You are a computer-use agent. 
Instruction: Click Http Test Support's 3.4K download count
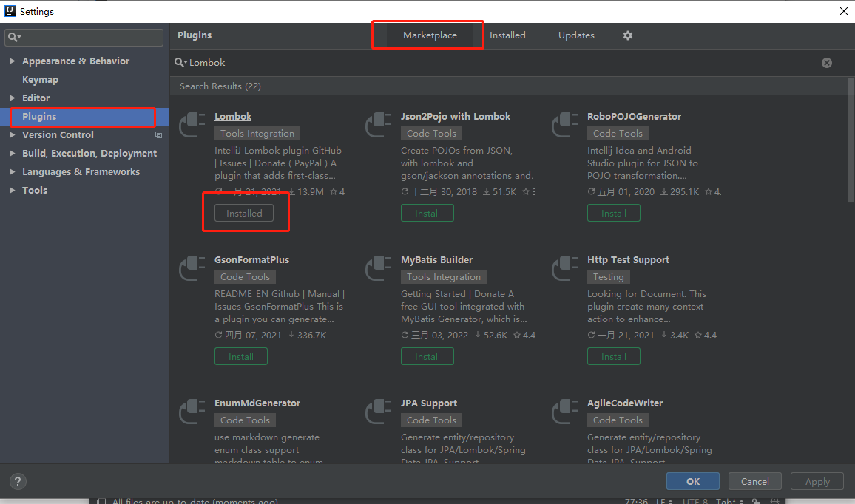(675, 335)
